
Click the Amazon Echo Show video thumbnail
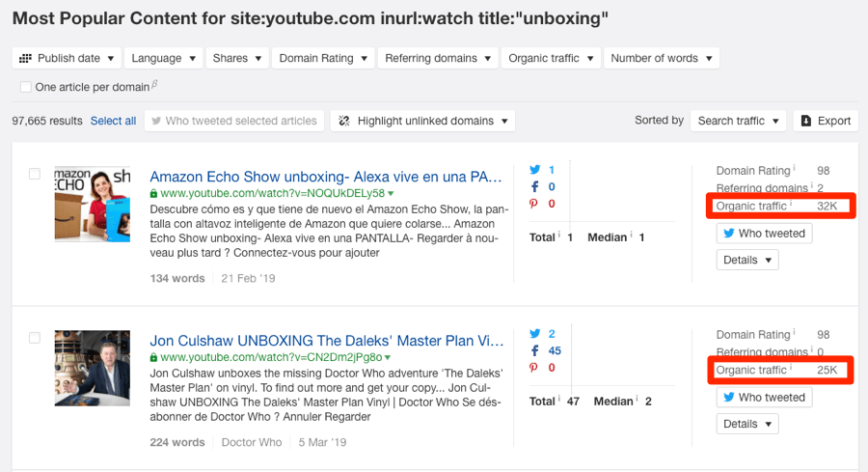coord(93,204)
